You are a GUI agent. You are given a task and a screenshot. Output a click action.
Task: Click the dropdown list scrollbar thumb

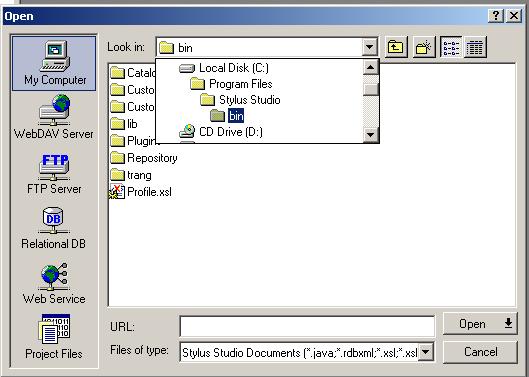pyautogui.click(x=370, y=89)
